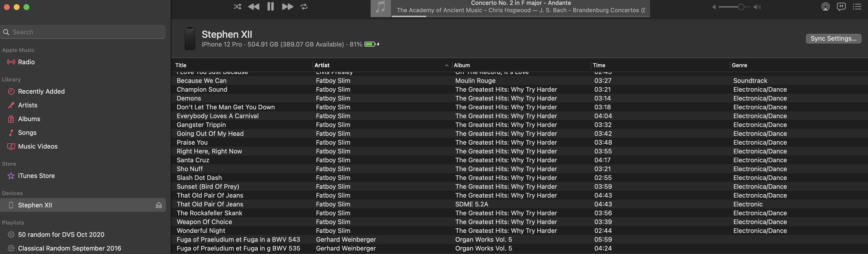Click the Stephen XII device title
This screenshot has width=868, height=254.
point(227,34)
